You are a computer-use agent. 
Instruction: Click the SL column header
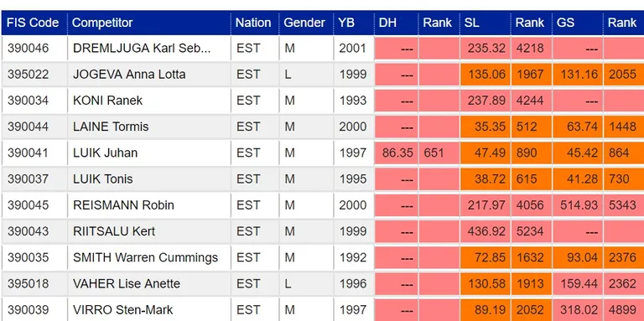pyautogui.click(x=471, y=23)
